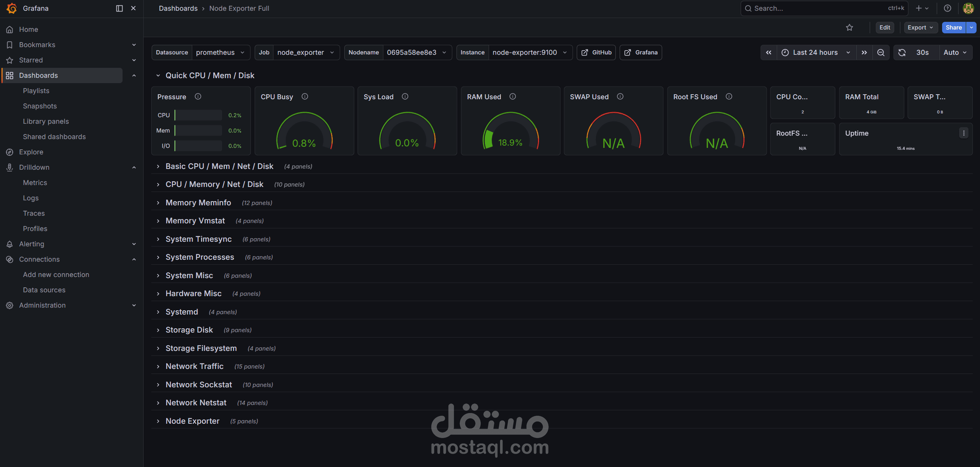This screenshot has height=467, width=980.
Task: Open the GitHub external link
Action: [x=596, y=52]
